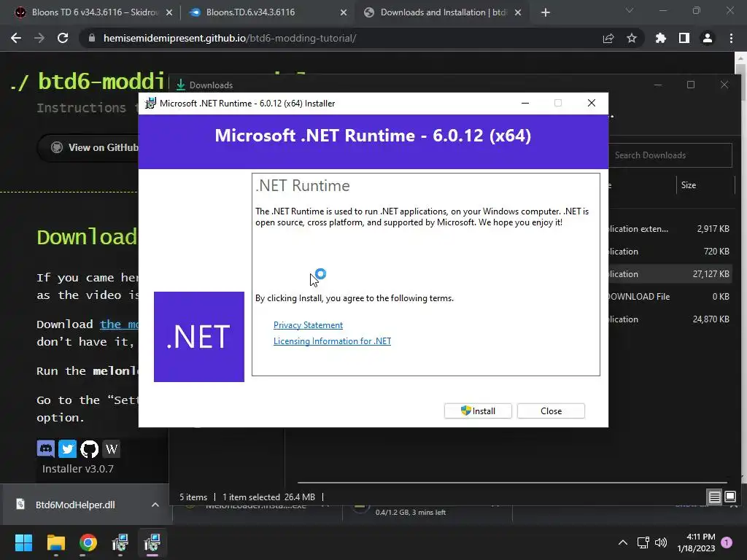Bookmark this page with the star icon
The image size is (747, 560).
pyautogui.click(x=632, y=38)
